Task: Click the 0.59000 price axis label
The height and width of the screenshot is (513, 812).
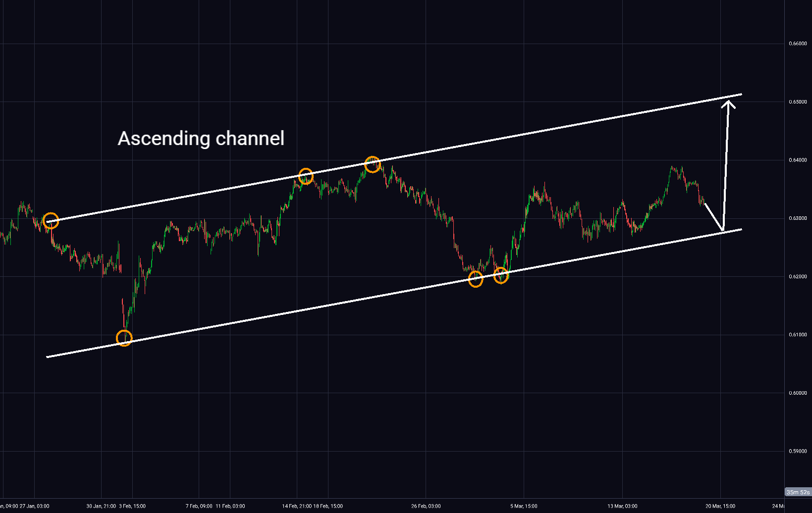Action: pyautogui.click(x=798, y=452)
